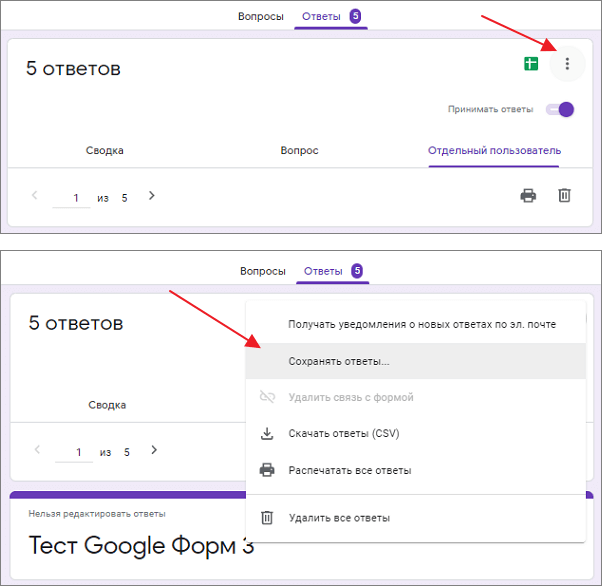Viewport: 602px width, 588px height.
Task: Click the printer icon in the upper panel
Action: 528,196
